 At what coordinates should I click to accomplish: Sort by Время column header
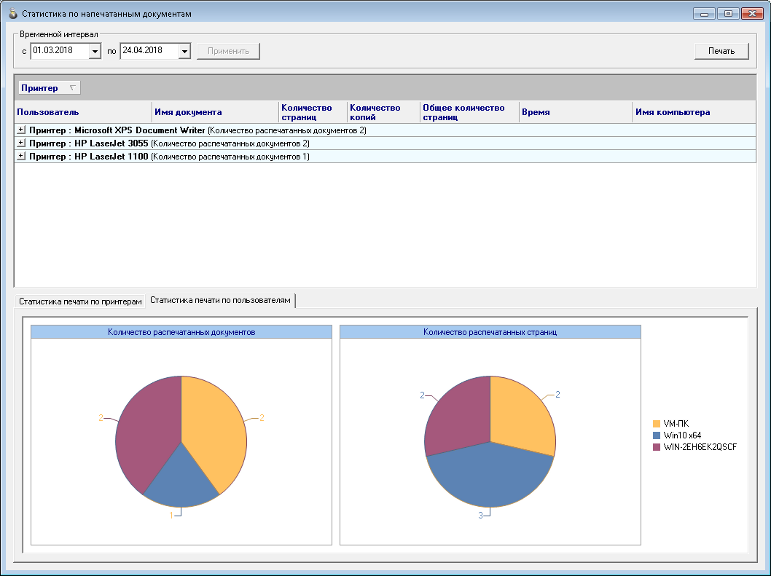(575, 112)
